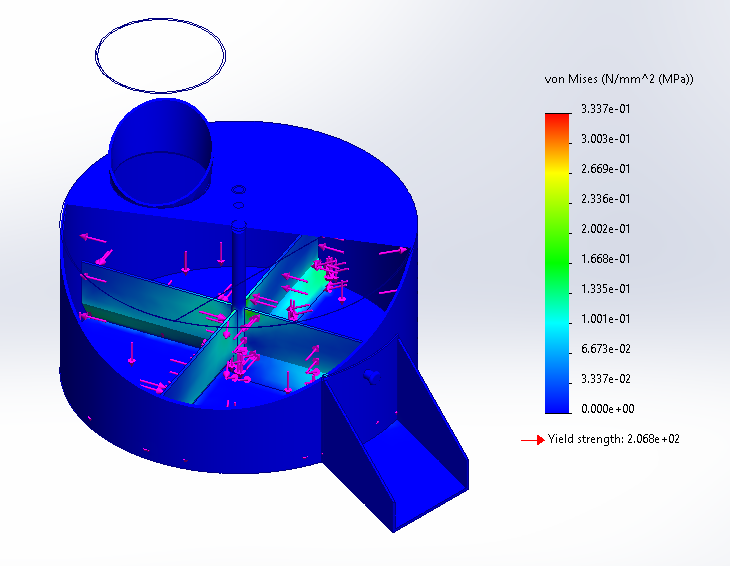Select legend value 3.337e-02
Viewport: 730px width, 566px height.
(605, 379)
